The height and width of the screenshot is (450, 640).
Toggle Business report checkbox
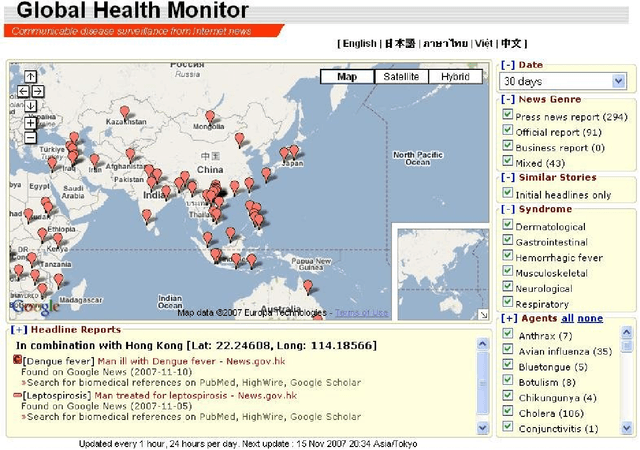tap(507, 145)
